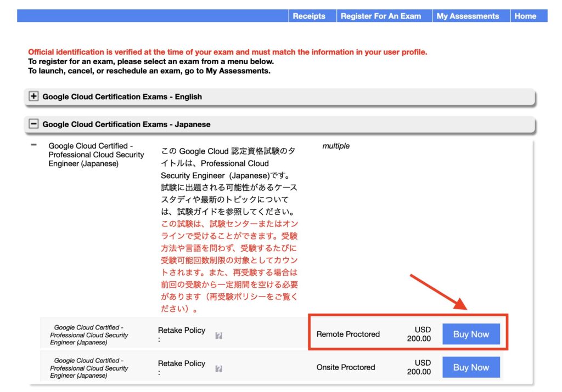
Task: Click the USD 200.00 price in Onsite Proctored row
Action: coord(419,367)
